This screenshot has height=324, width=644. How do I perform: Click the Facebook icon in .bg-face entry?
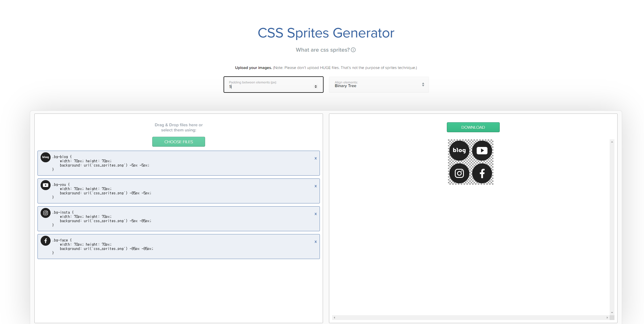tap(45, 241)
